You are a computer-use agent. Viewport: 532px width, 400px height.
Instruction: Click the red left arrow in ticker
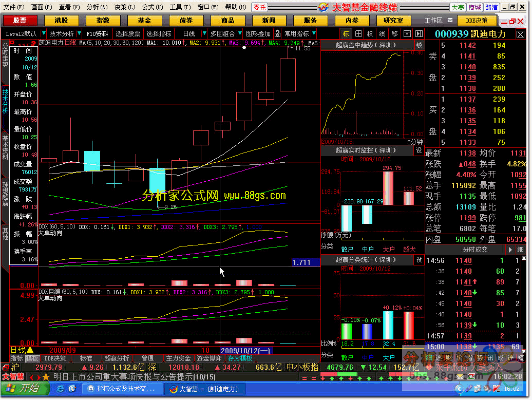coord(31,377)
